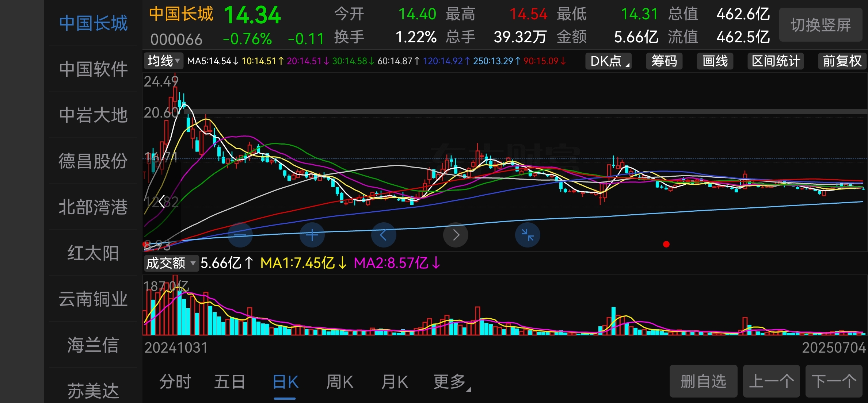Click the magenta 20:14.51 MA value
868x403 pixels.
click(x=308, y=61)
